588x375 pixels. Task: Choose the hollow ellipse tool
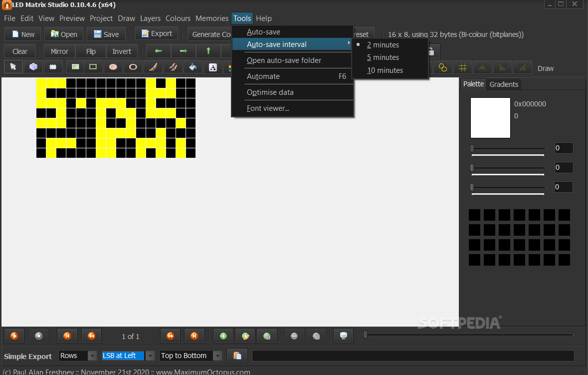click(x=133, y=67)
